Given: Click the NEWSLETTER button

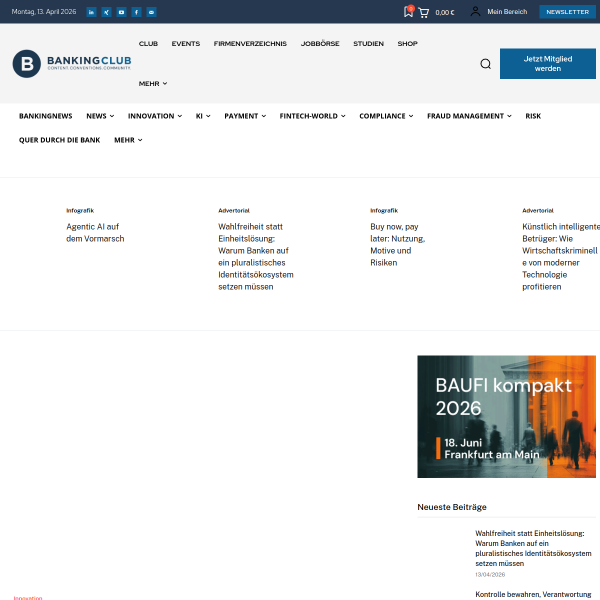Looking at the screenshot, I should pyautogui.click(x=567, y=12).
